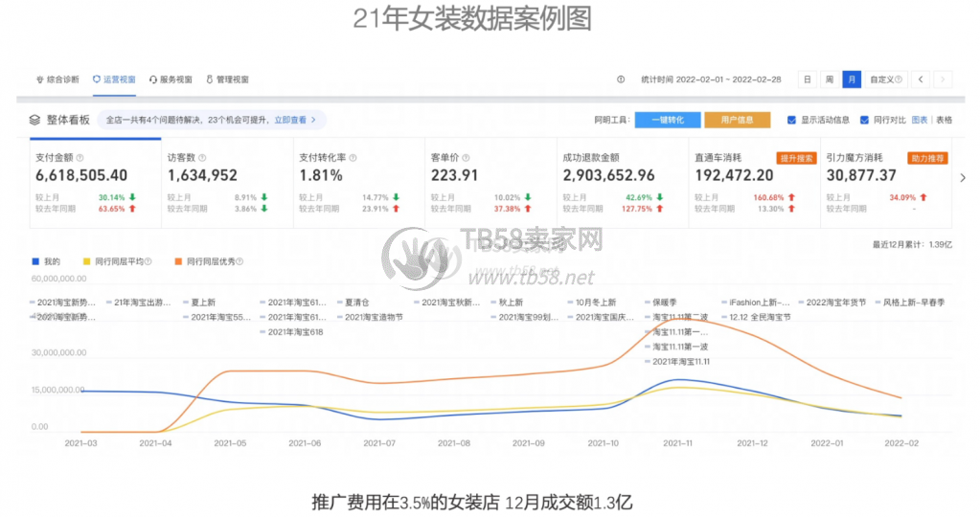Select the 支付金额 metric card value 6,618,505.40
This screenshot has height=517, width=980.
click(x=81, y=175)
